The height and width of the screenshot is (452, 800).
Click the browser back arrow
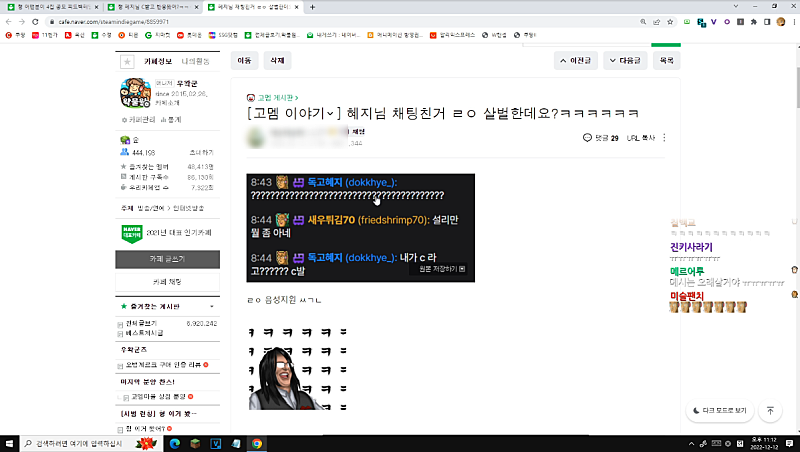click(x=10, y=20)
